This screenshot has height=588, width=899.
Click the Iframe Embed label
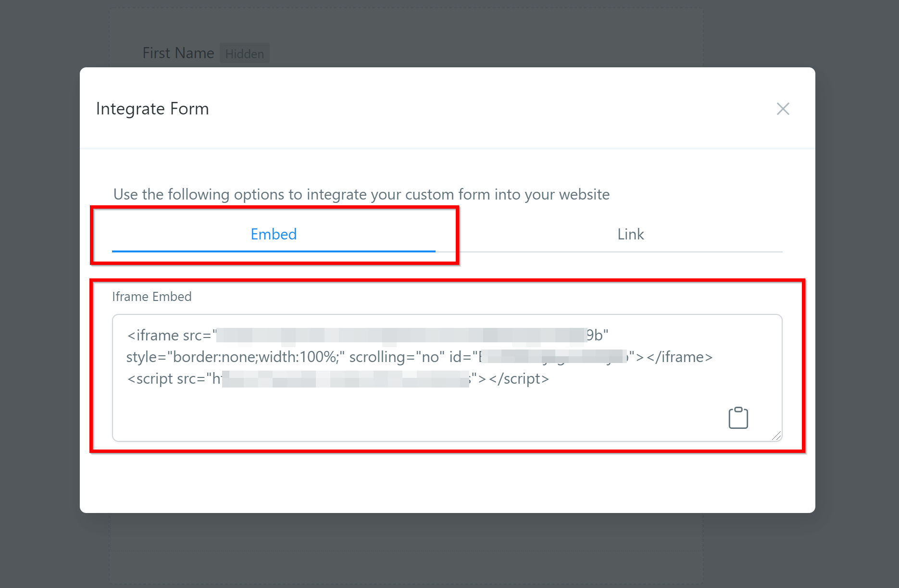[151, 297]
